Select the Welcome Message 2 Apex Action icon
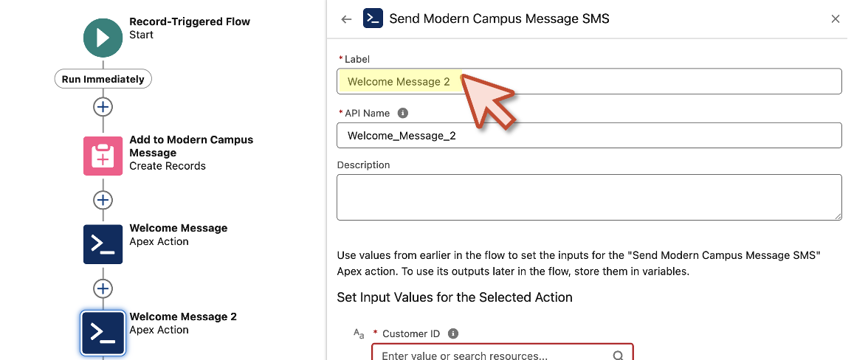 (103, 333)
